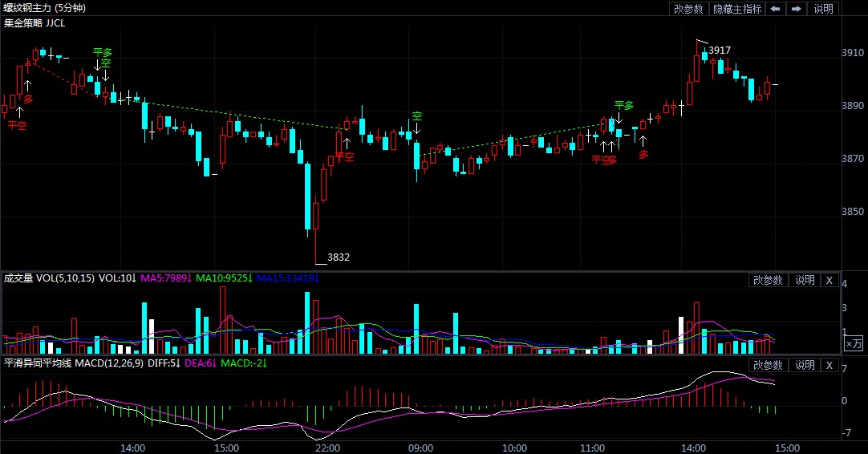The width and height of the screenshot is (868, 454).
Task: Close the MACD panel with X
Action: (x=829, y=365)
